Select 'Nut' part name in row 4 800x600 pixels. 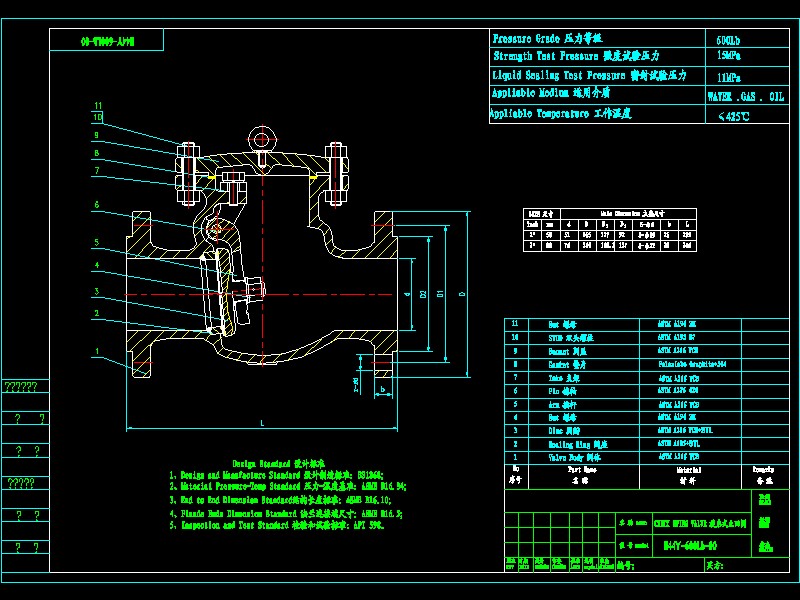563,418
